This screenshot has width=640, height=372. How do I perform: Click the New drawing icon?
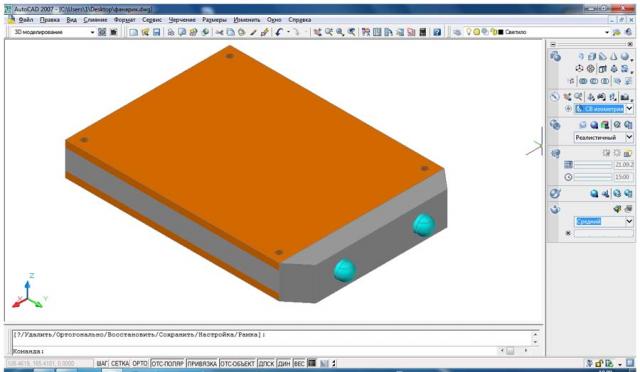(133, 32)
